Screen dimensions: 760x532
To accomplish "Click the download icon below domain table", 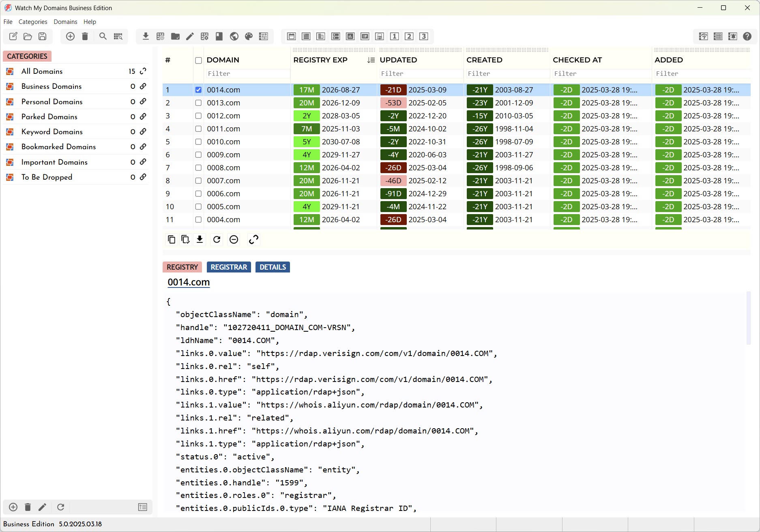I will tap(200, 240).
